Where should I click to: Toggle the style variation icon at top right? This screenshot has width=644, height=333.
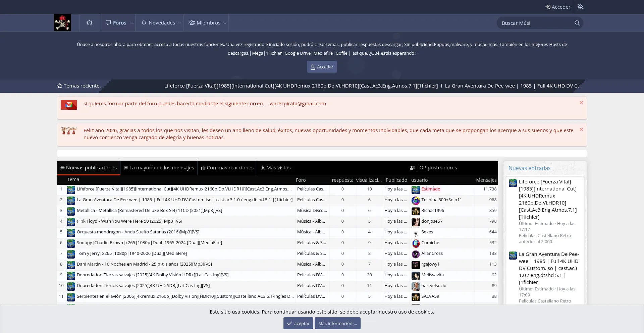581,7
